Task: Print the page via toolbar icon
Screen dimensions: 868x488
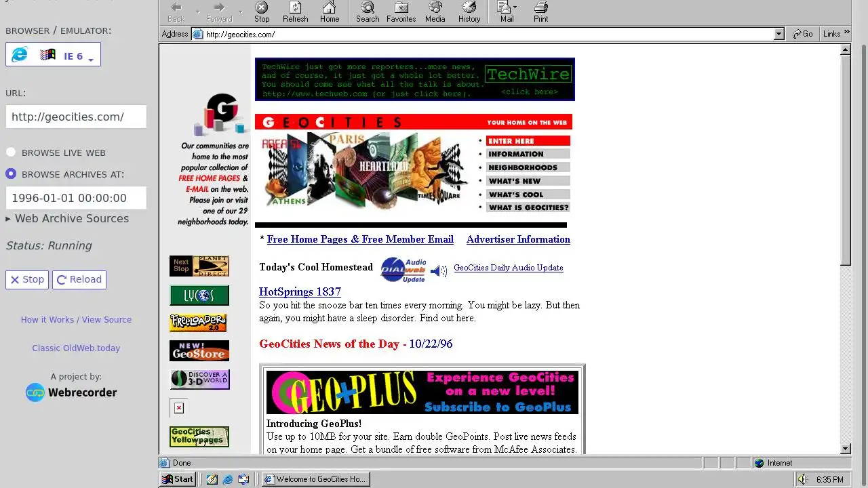Action: [x=540, y=12]
